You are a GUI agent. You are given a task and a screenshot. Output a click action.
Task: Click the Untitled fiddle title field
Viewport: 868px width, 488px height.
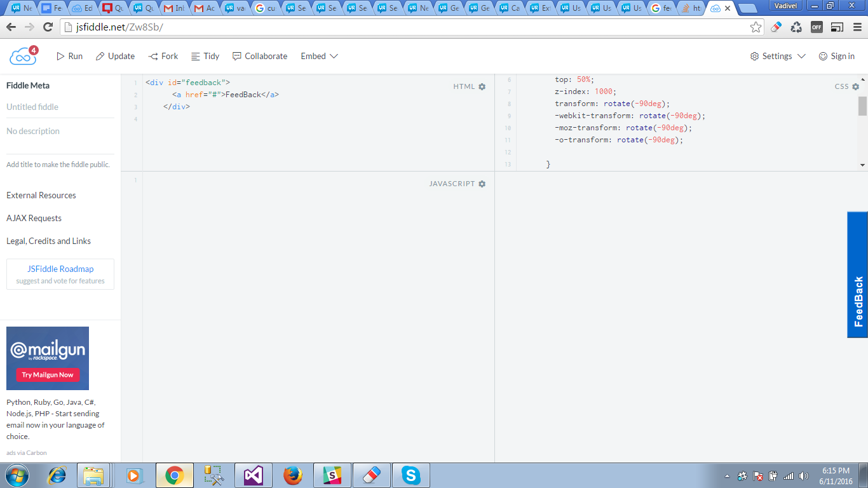tap(32, 107)
